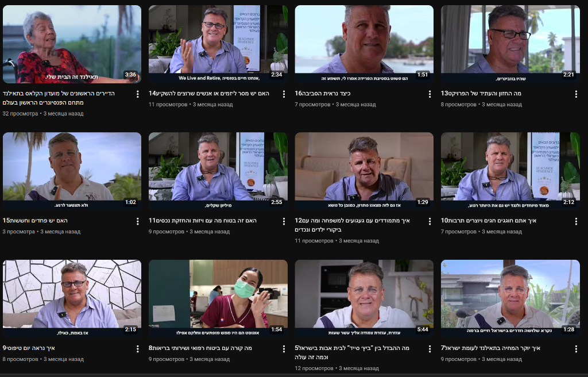The height and width of the screenshot is (377, 588).
Task: Click the title of video 7 about Israel
Action: pos(490,348)
